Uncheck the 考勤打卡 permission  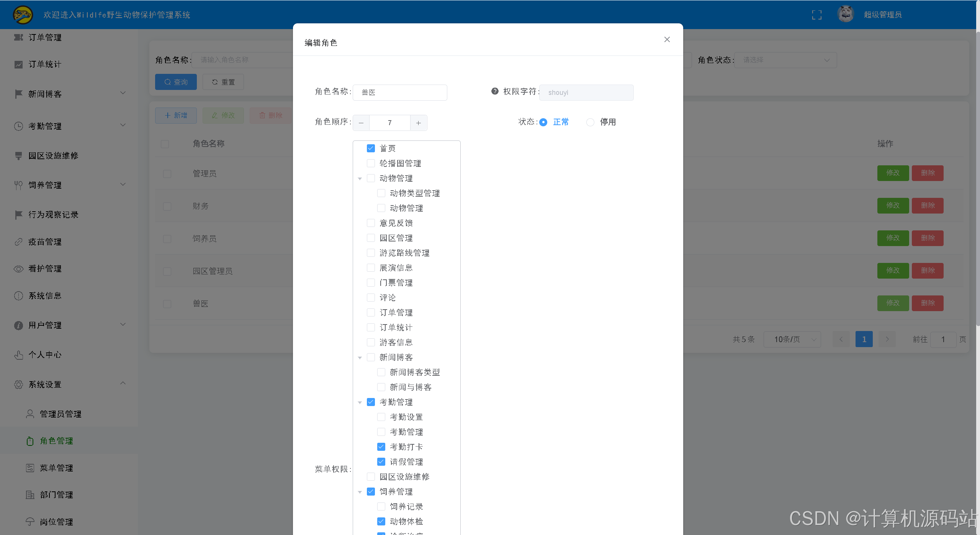(381, 447)
